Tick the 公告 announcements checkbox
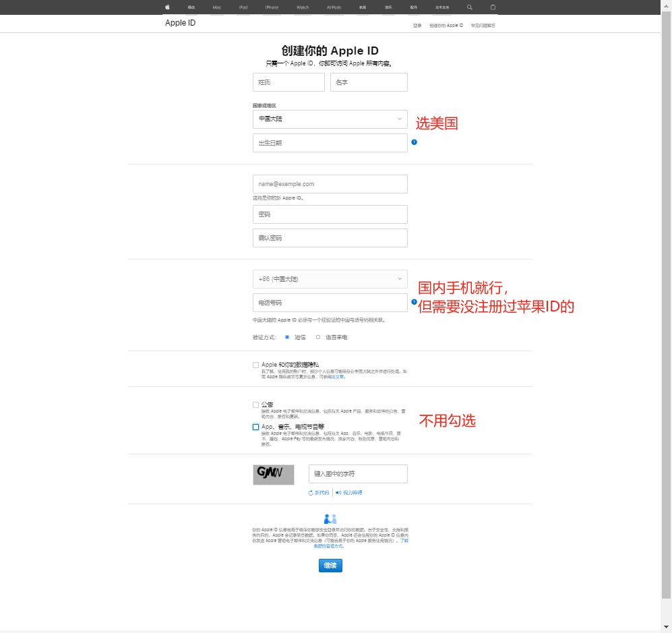The height and width of the screenshot is (633, 672). (256, 405)
